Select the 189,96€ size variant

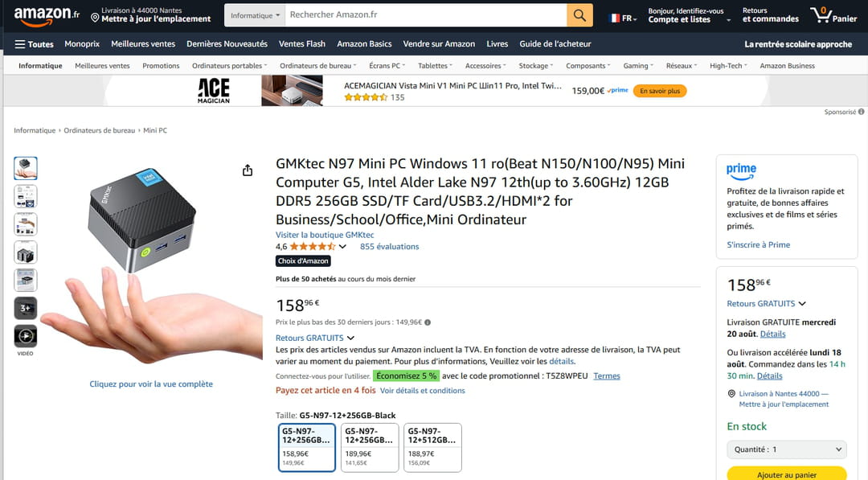click(x=370, y=447)
